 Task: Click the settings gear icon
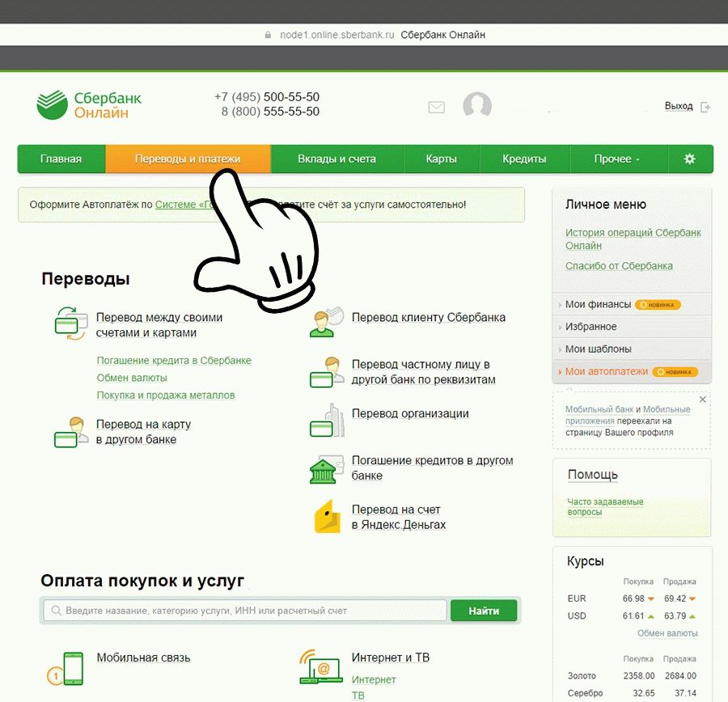coord(689,159)
